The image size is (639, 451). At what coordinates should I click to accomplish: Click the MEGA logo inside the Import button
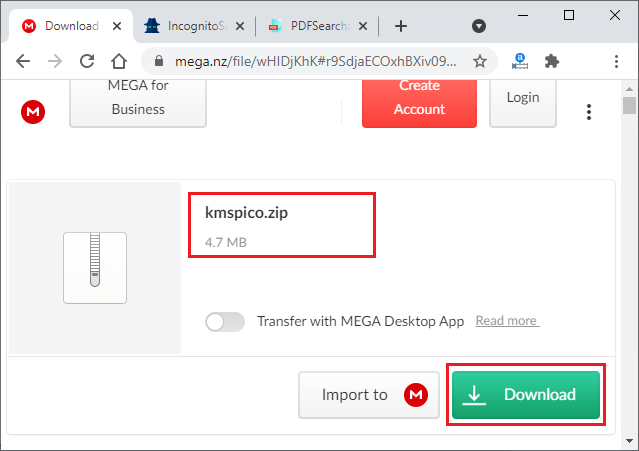coord(416,395)
